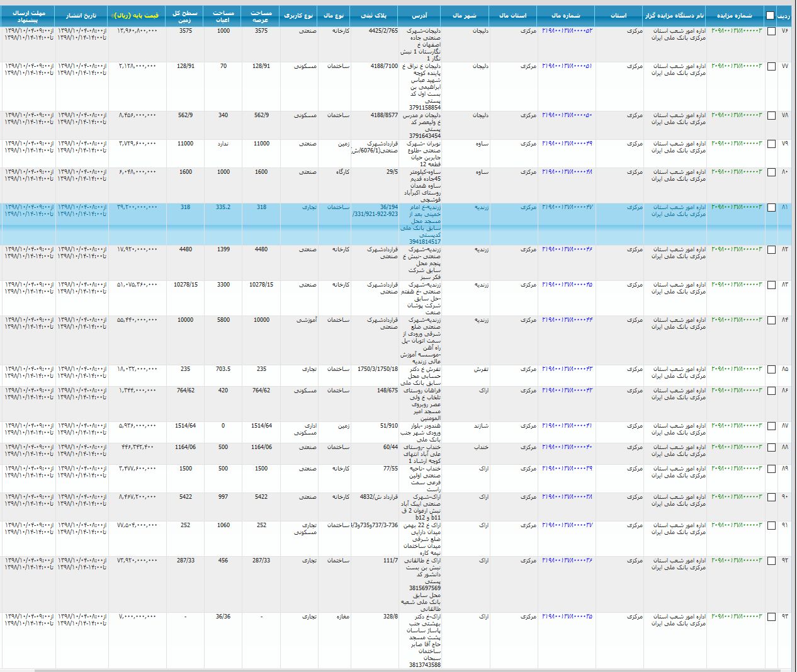Click the شماره مزایده column header

[x=734, y=15]
